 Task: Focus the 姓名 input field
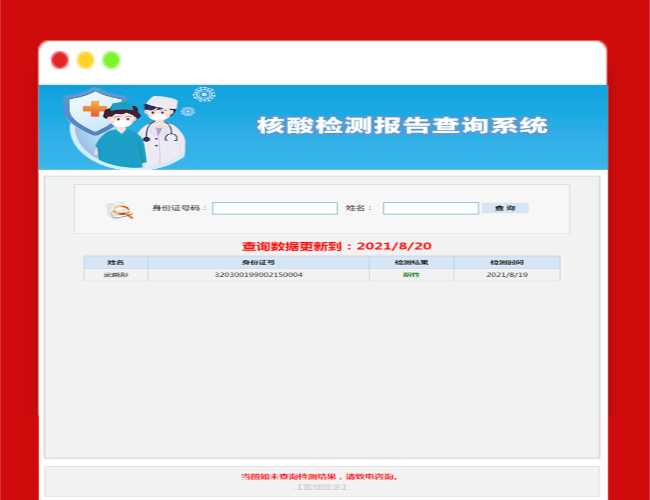(430, 208)
